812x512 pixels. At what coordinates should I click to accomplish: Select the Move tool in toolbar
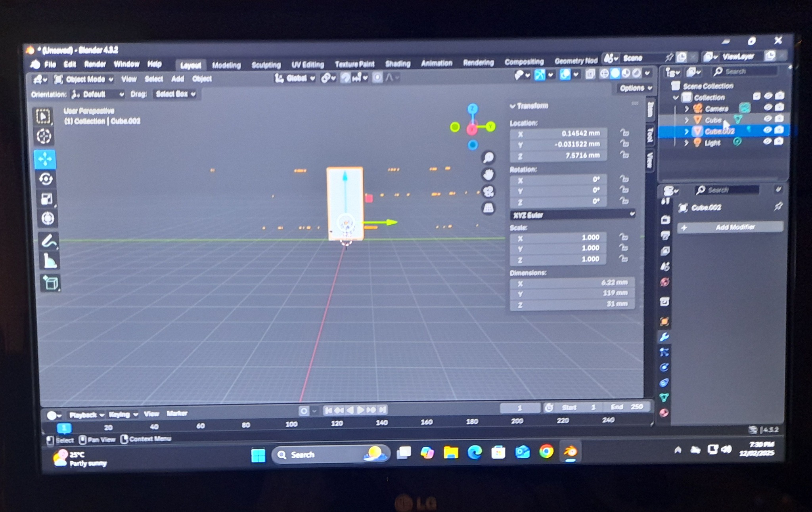click(x=45, y=159)
